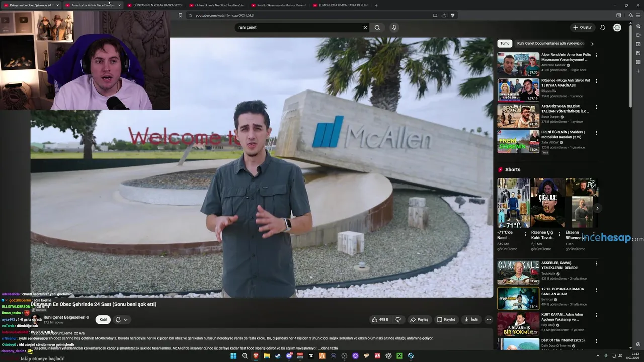
Task: Open the '-71°C'de Nasıl' short
Action: (x=514, y=203)
